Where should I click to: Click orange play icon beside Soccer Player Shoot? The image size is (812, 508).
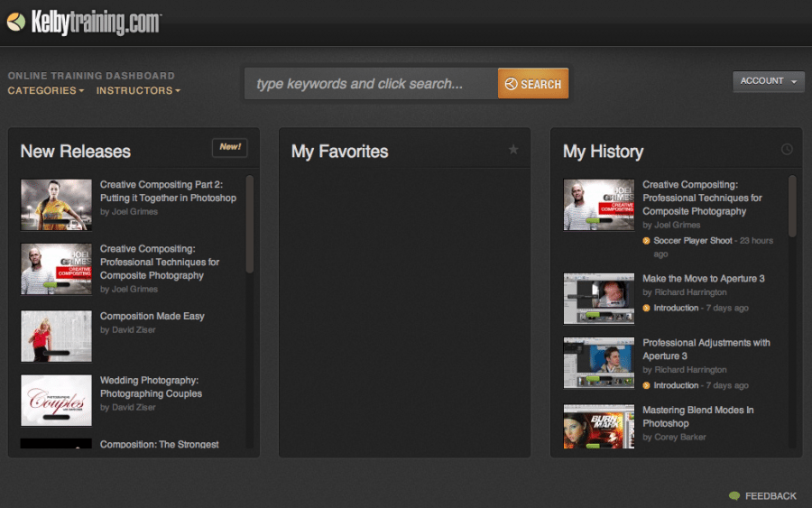coord(646,241)
